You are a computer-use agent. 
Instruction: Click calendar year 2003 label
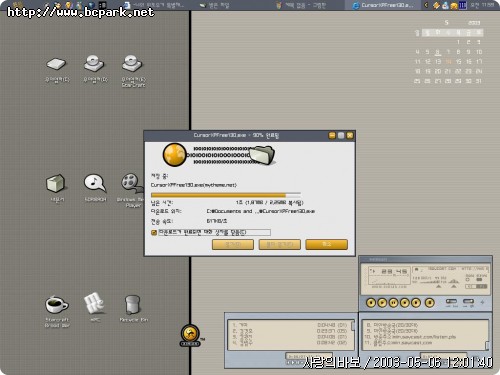(x=474, y=23)
